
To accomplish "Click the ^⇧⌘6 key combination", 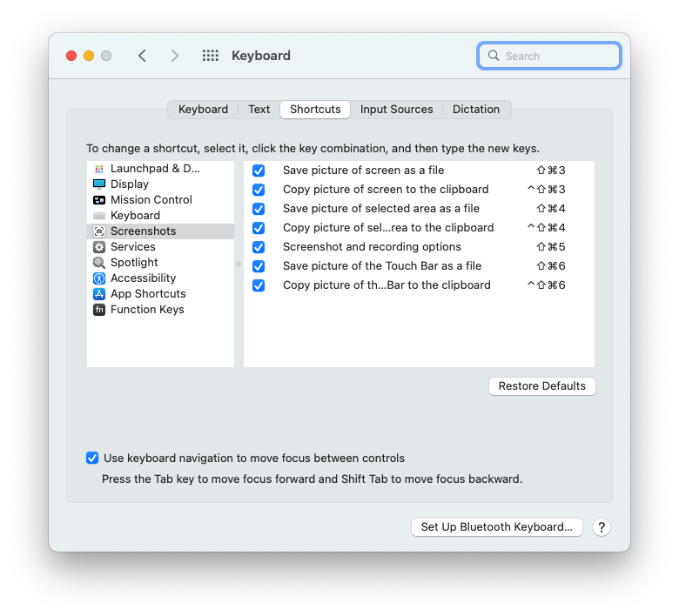I will [x=546, y=285].
